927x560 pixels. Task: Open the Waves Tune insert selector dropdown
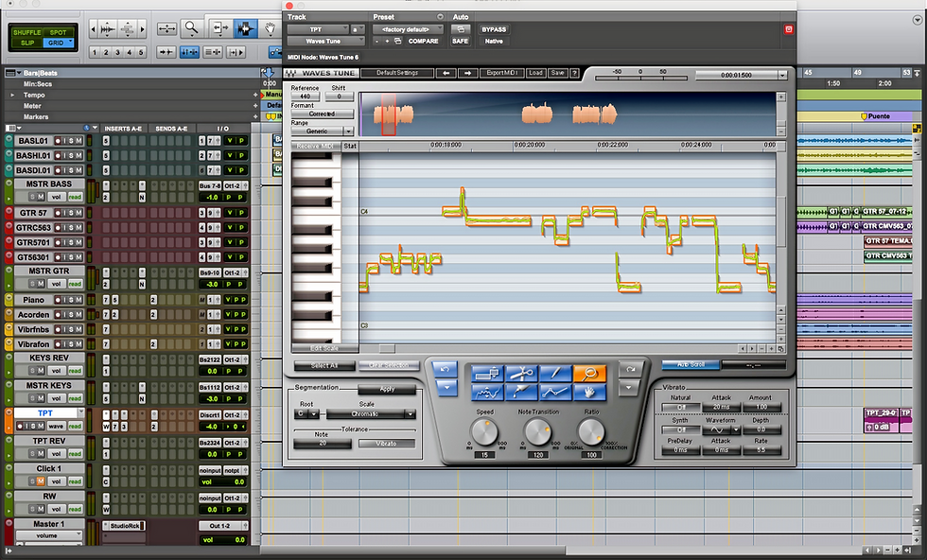(325, 41)
